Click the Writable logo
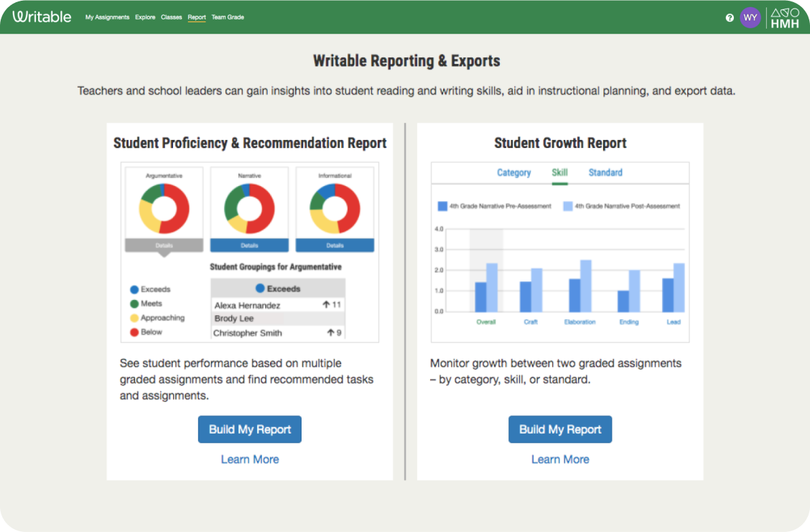The image size is (810, 532). pos(42,17)
